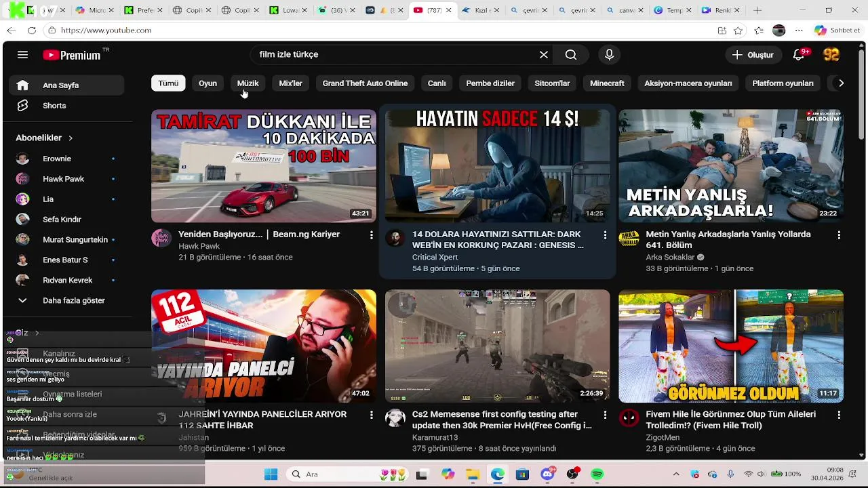Open File Explorer from the taskbar
This screenshot has width=868, height=488.
(472, 474)
